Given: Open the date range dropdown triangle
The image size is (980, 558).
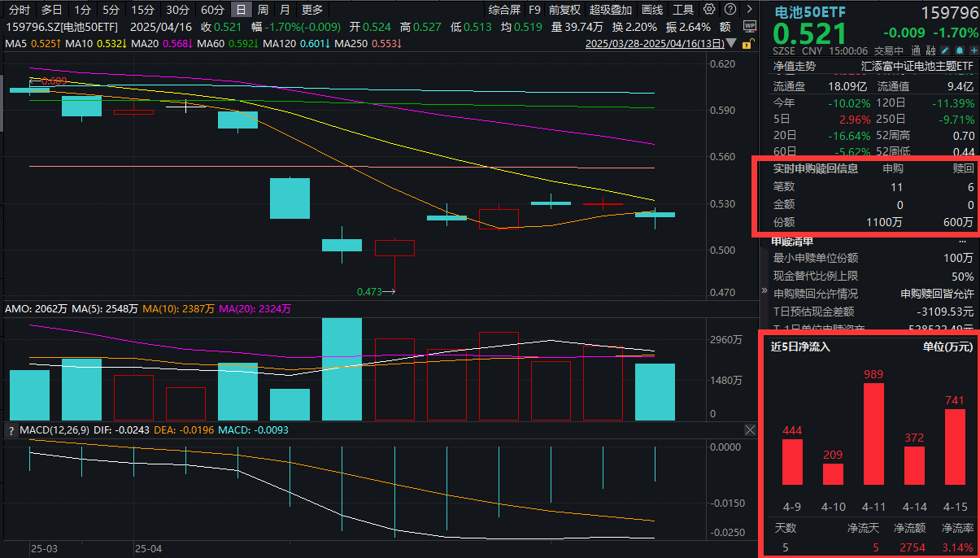Looking at the screenshot, I should pos(730,43).
